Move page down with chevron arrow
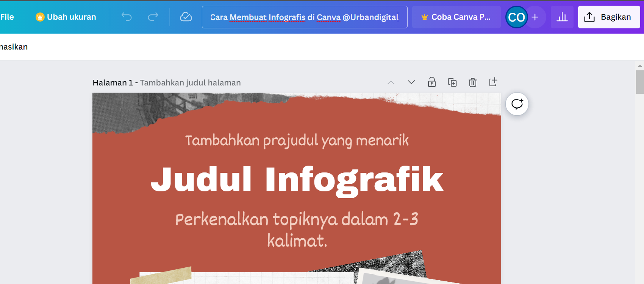 tap(411, 82)
